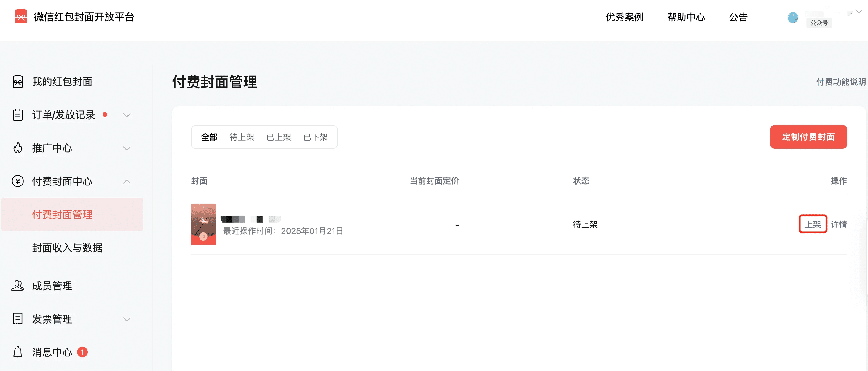The image size is (868, 371).
Task: Click the WeChat red envelope platform logo
Action: (21, 17)
